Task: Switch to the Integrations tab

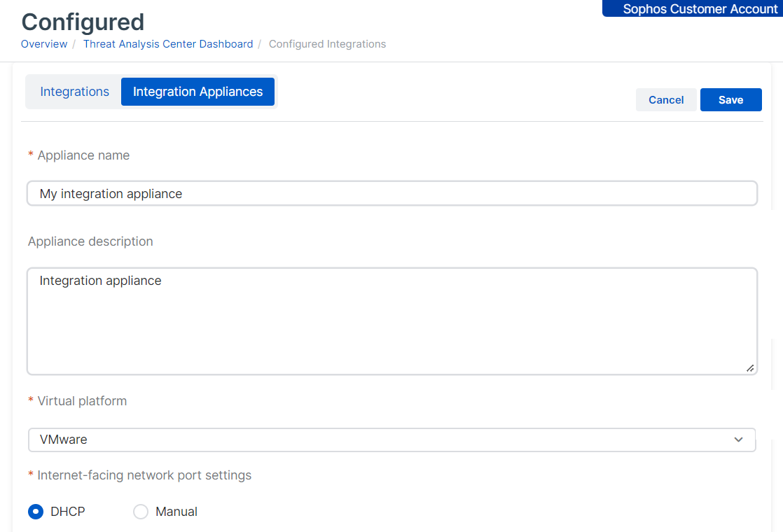Action: (x=74, y=92)
